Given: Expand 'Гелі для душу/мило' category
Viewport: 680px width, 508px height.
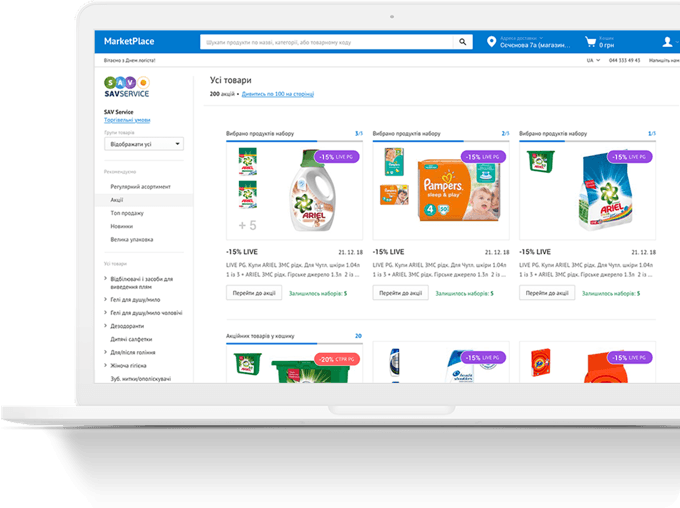Looking at the screenshot, I should point(105,299).
